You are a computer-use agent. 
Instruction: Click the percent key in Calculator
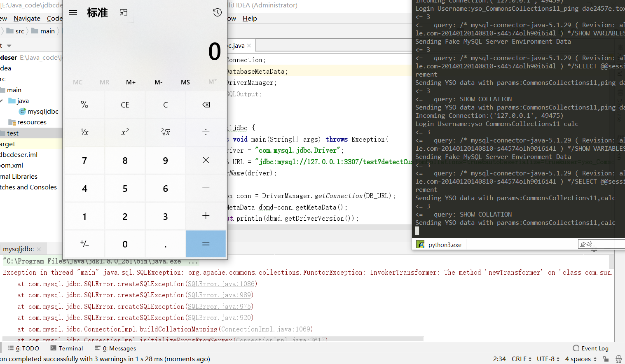click(x=84, y=105)
